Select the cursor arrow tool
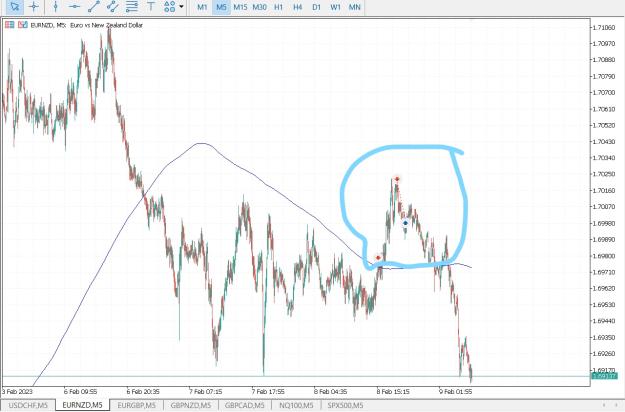This screenshot has height=412, width=625. point(15,7)
